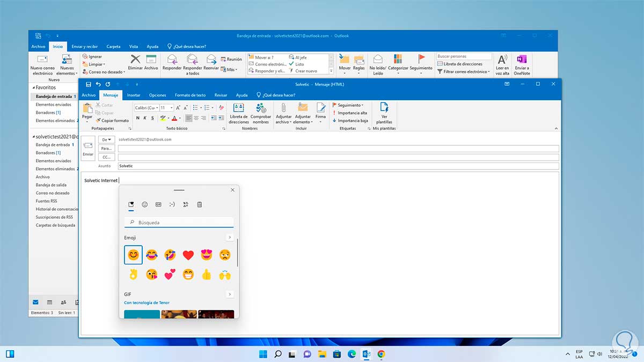Screen dimensions: 644x362
Task: Insert the thumbs up emoji
Action: tap(206, 275)
